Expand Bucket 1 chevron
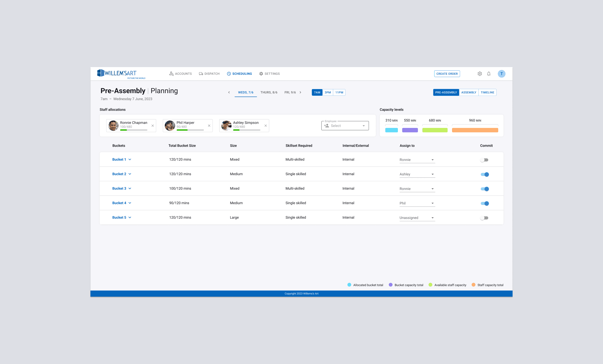Image resolution: width=603 pixels, height=364 pixels. (x=130, y=159)
